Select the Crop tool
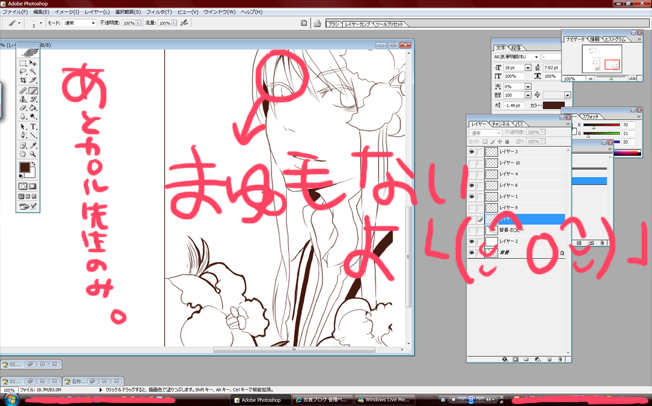The width and height of the screenshot is (652, 406). coord(23,80)
